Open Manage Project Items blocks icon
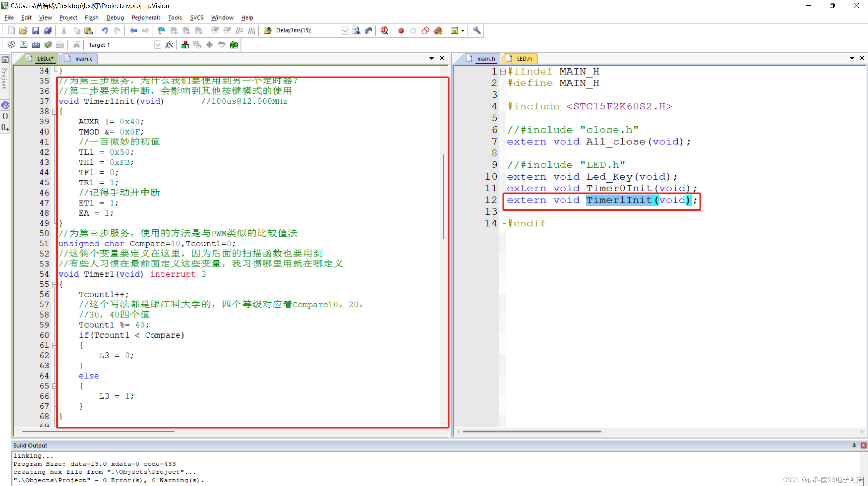The image size is (868, 486). point(185,45)
